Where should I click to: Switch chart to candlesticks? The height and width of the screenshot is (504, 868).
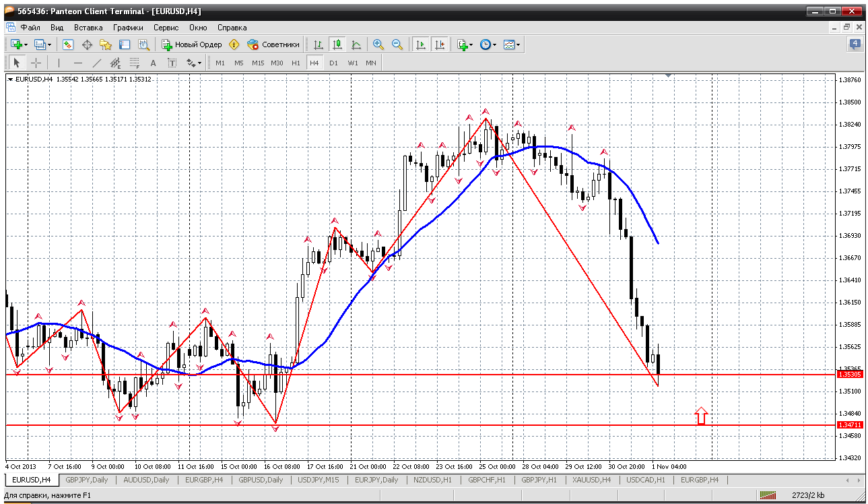[337, 44]
